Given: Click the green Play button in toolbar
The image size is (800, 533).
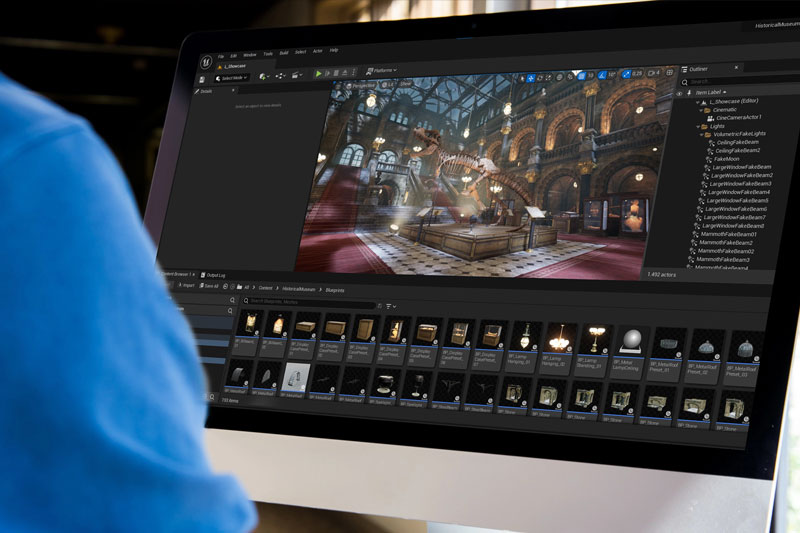Looking at the screenshot, I should pos(318,73).
